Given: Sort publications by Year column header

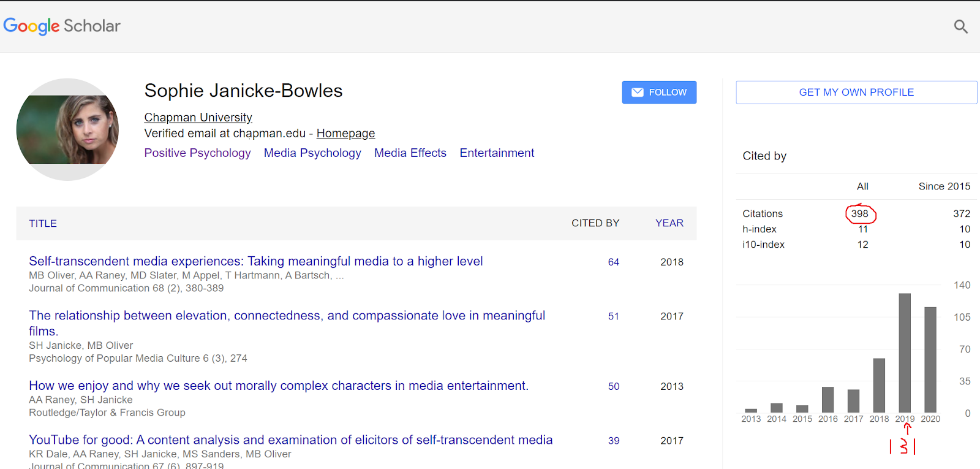Looking at the screenshot, I should tap(669, 223).
